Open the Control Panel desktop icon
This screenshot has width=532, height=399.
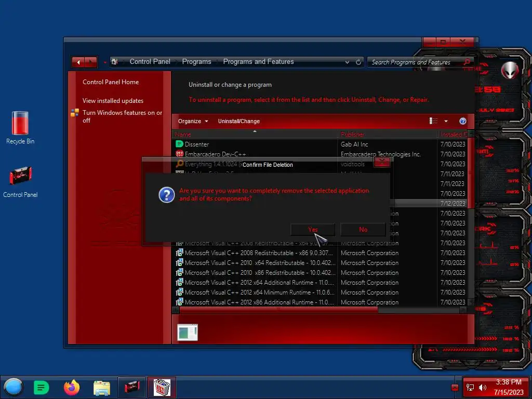pyautogui.click(x=20, y=181)
